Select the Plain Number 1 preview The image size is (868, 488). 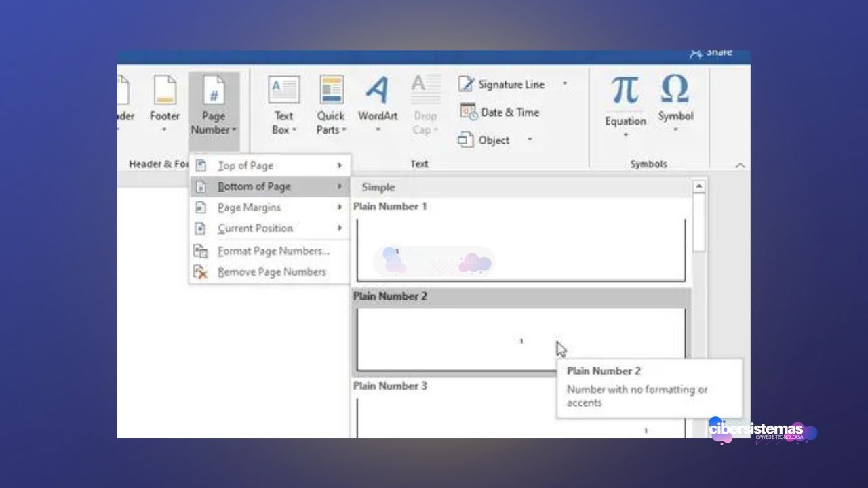pyautogui.click(x=521, y=251)
